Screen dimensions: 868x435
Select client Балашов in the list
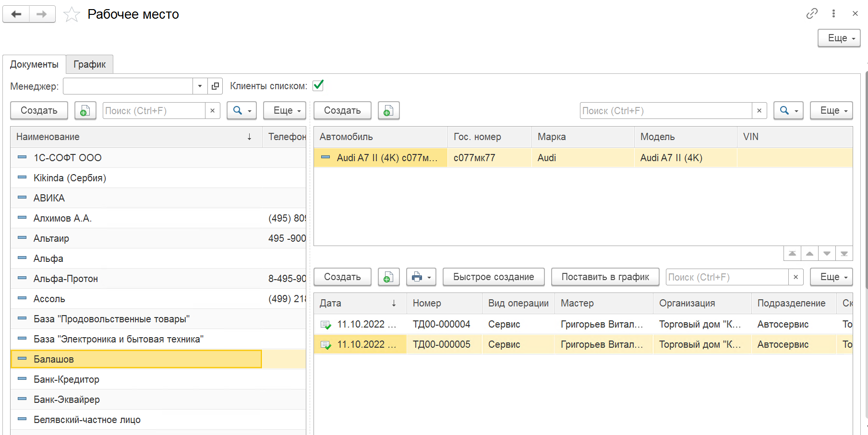tap(158, 359)
